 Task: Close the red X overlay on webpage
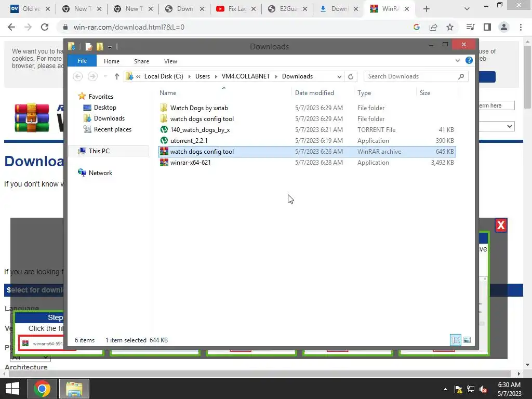(501, 225)
